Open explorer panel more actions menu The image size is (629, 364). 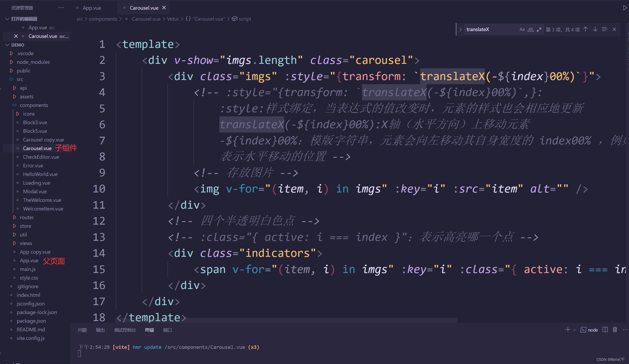pos(61,8)
